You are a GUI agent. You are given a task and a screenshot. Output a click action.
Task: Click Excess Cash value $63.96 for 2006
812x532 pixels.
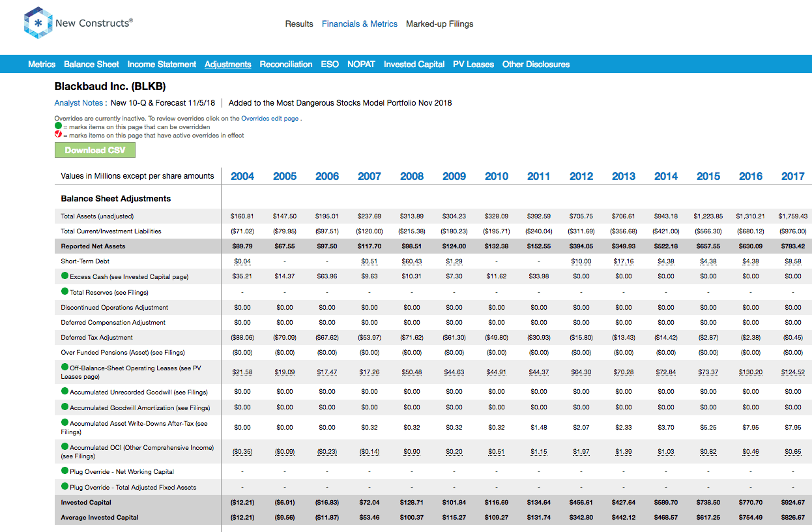(x=327, y=276)
